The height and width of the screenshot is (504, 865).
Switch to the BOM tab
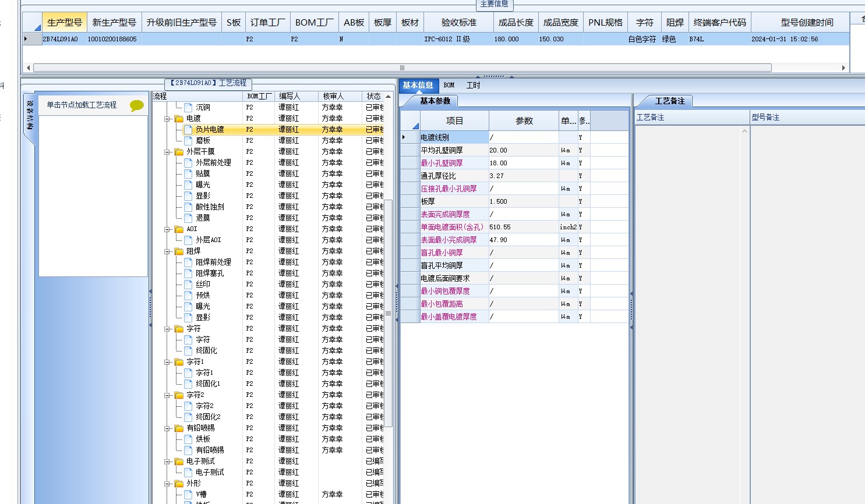[449, 86]
